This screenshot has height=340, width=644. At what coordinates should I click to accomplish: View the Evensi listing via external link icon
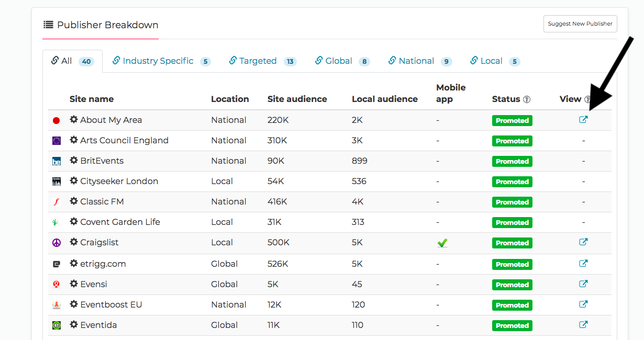pyautogui.click(x=583, y=284)
